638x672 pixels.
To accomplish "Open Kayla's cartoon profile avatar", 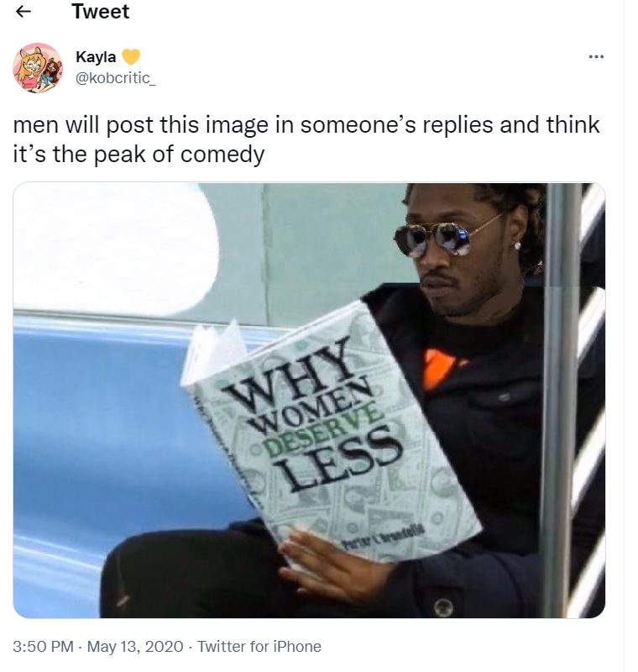I will tap(38, 68).
